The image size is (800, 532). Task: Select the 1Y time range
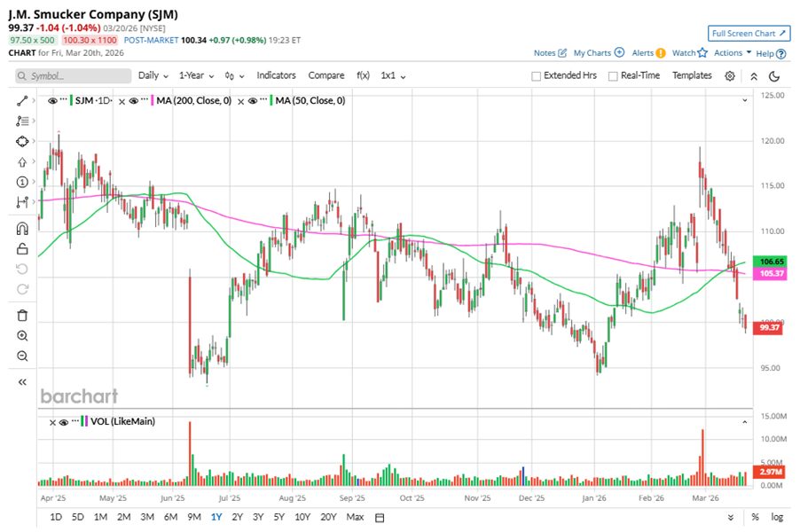point(216,517)
